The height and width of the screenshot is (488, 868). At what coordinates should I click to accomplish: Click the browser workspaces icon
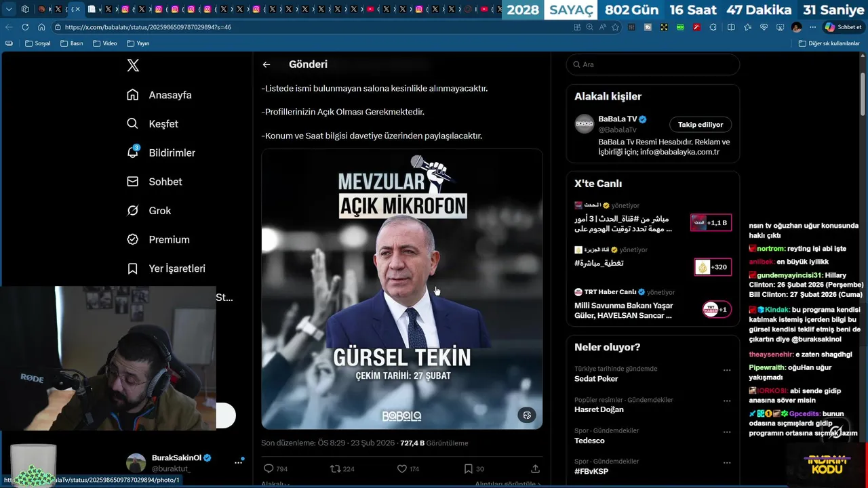25,9
